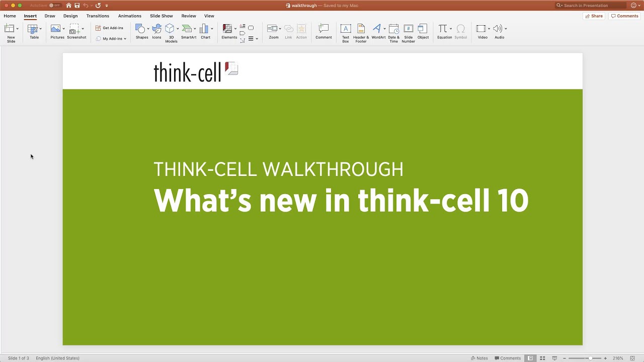Expand the Video dropdown arrow
Image resolution: width=644 pixels, height=362 pixels.
coord(489,29)
